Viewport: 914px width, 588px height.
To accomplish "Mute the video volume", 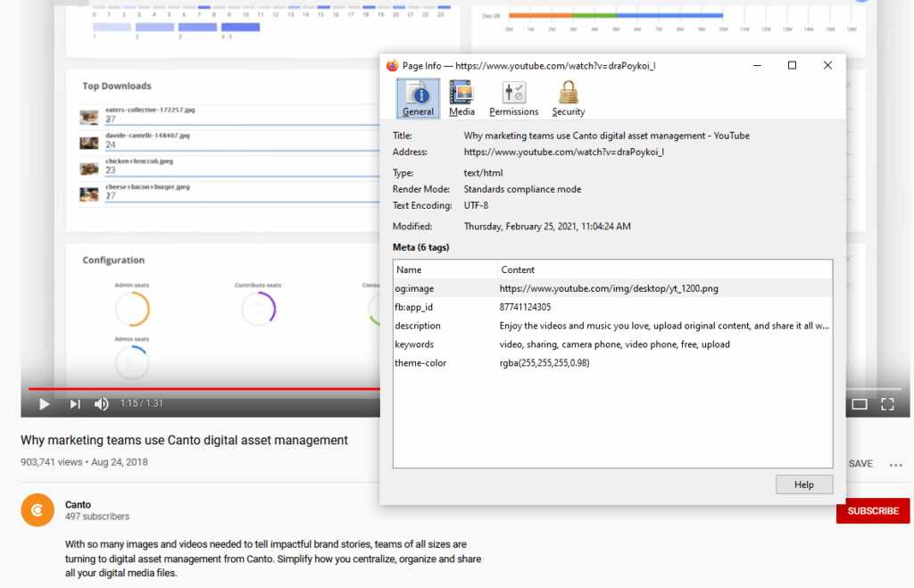I will [102, 403].
